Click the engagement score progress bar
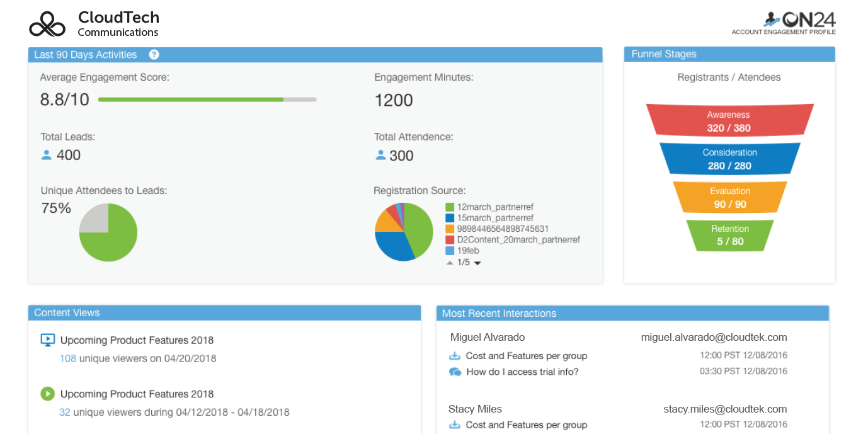This screenshot has height=434, width=868. pos(207,100)
